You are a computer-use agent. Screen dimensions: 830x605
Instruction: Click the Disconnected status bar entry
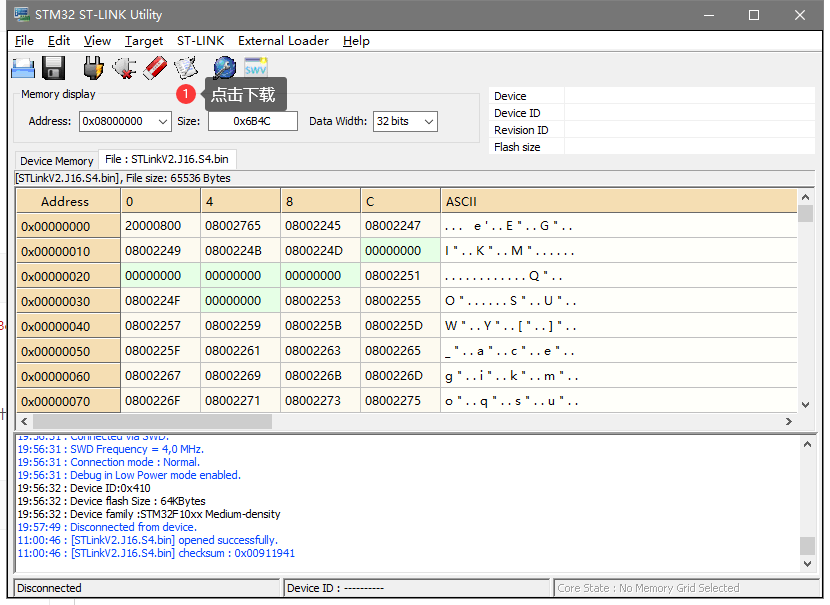pyautogui.click(x=146, y=588)
